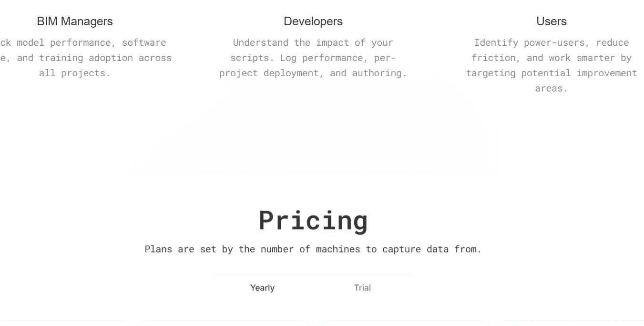Image resolution: width=644 pixels, height=326 pixels.
Task: Select the rightmost pricing card
Action: pos(570,323)
